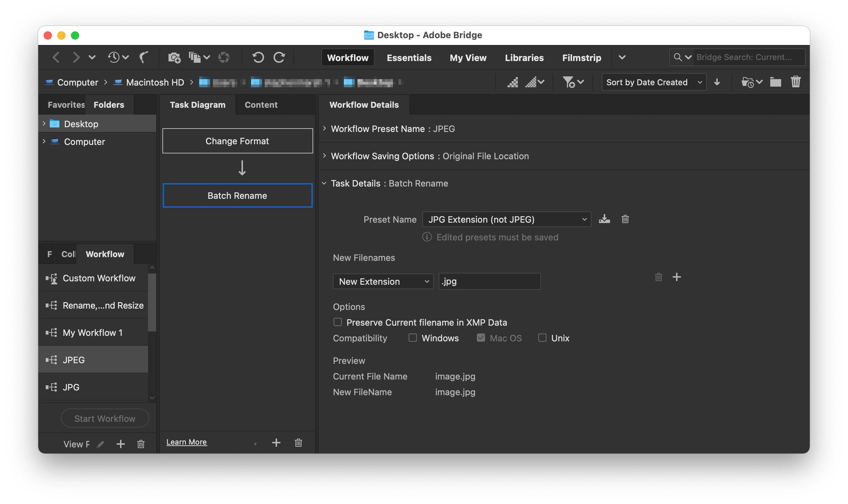Switch to the Essentials workspace
Screen dimensions: 848x504
click(x=409, y=58)
